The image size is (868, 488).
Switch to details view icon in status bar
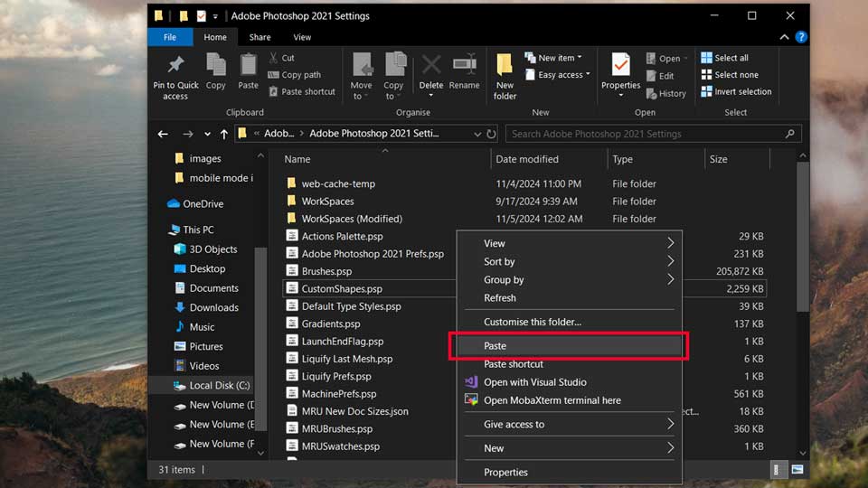(x=776, y=470)
